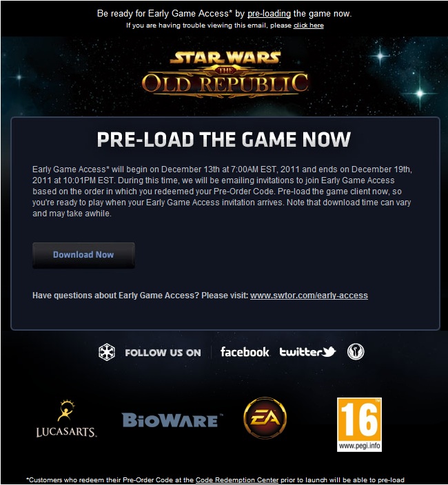Click the PEGI 16 rating badge
The width and height of the screenshot is (448, 485).
[359, 424]
